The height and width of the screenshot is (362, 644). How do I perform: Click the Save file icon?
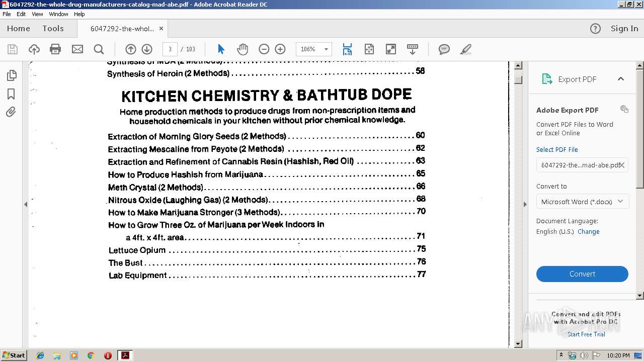click(13, 49)
